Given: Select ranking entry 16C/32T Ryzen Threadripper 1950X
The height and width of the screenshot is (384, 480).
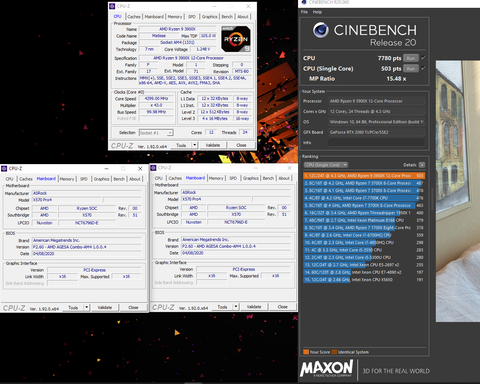Looking at the screenshot, I should [x=364, y=213].
